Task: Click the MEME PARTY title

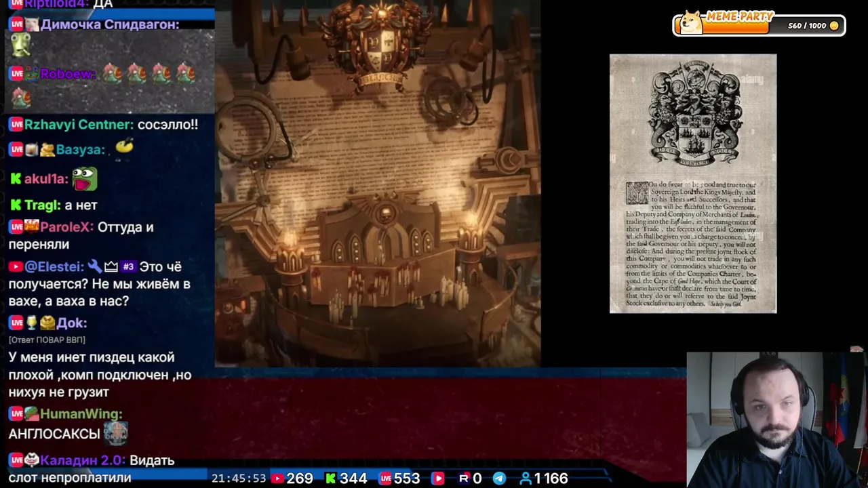Action: tap(739, 18)
